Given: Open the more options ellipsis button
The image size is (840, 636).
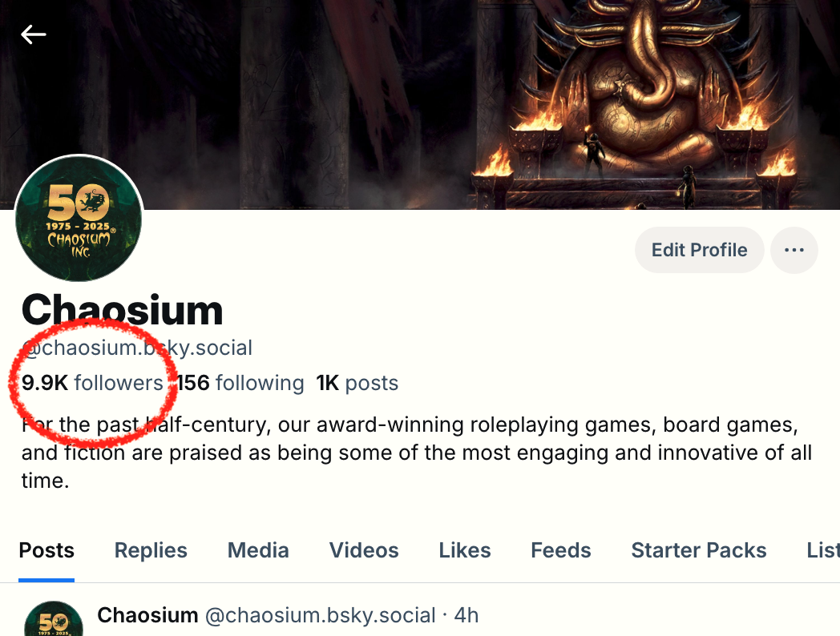Looking at the screenshot, I should [794, 250].
